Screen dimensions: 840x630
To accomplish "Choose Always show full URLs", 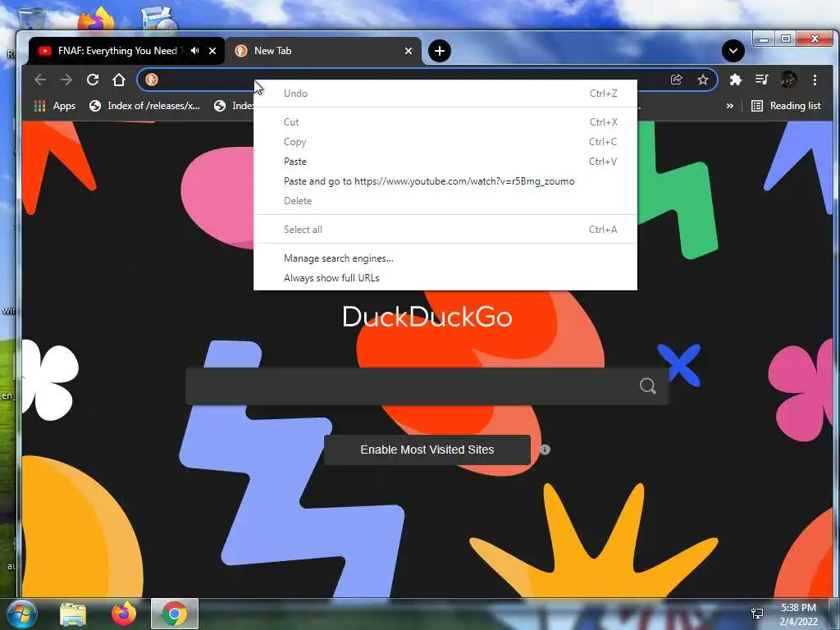I will [x=445, y=278].
